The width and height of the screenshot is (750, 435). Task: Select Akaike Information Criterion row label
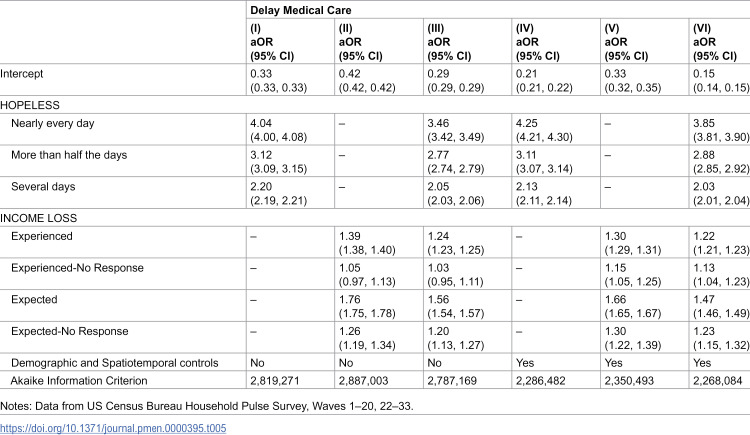79,381
